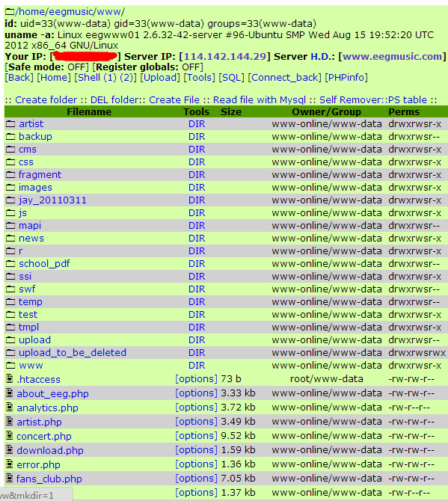Open the [options] menu for download.php
The height and width of the screenshot is (501, 448).
[196, 450]
